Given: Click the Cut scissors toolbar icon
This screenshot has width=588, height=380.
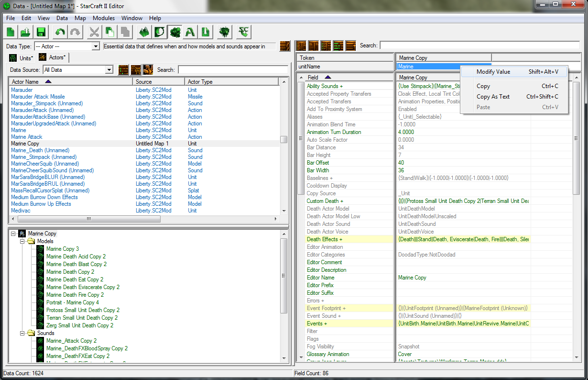Looking at the screenshot, I should [x=94, y=32].
